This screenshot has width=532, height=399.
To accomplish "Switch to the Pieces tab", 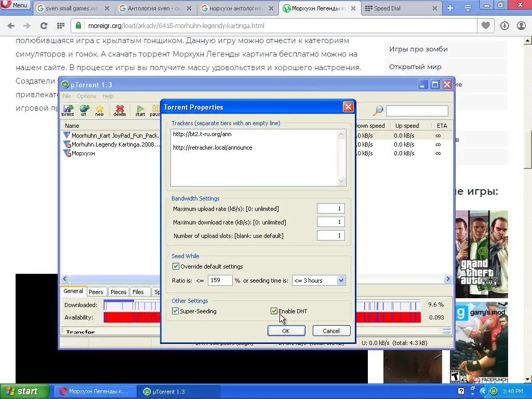I will point(118,292).
